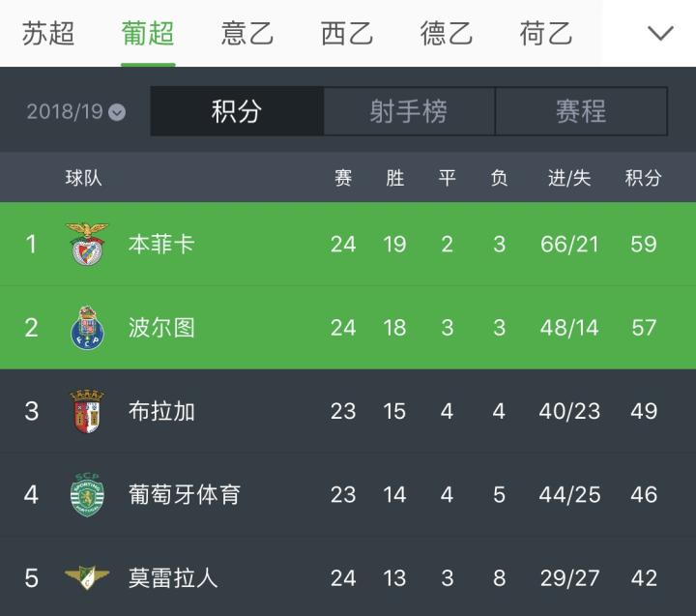Click the Benfica club crest icon

[88, 244]
